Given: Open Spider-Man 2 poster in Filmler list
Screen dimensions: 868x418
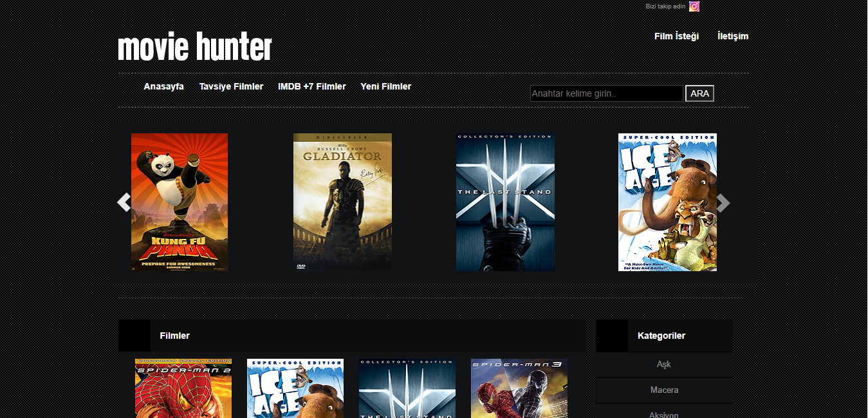Looking at the screenshot, I should (183, 388).
